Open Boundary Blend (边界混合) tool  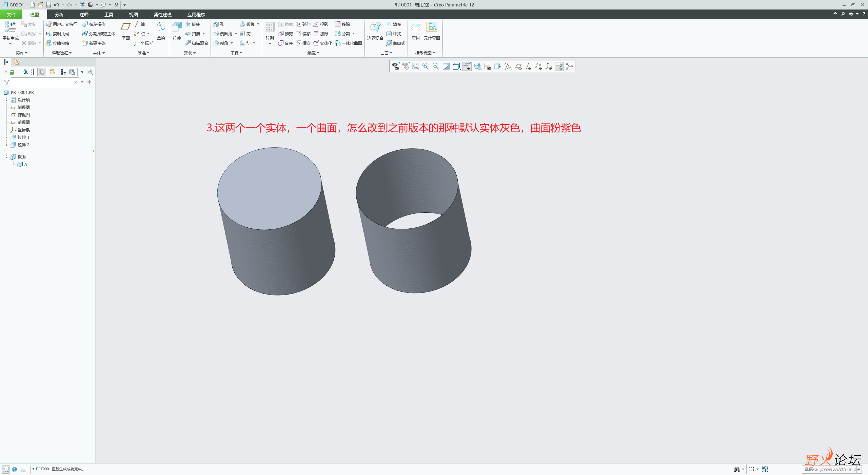[x=375, y=31]
